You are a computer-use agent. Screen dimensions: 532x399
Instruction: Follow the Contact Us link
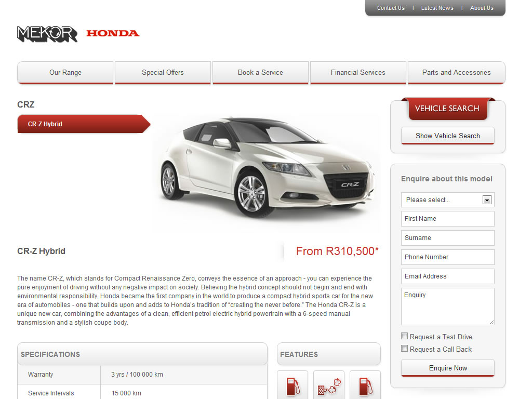coord(391,8)
